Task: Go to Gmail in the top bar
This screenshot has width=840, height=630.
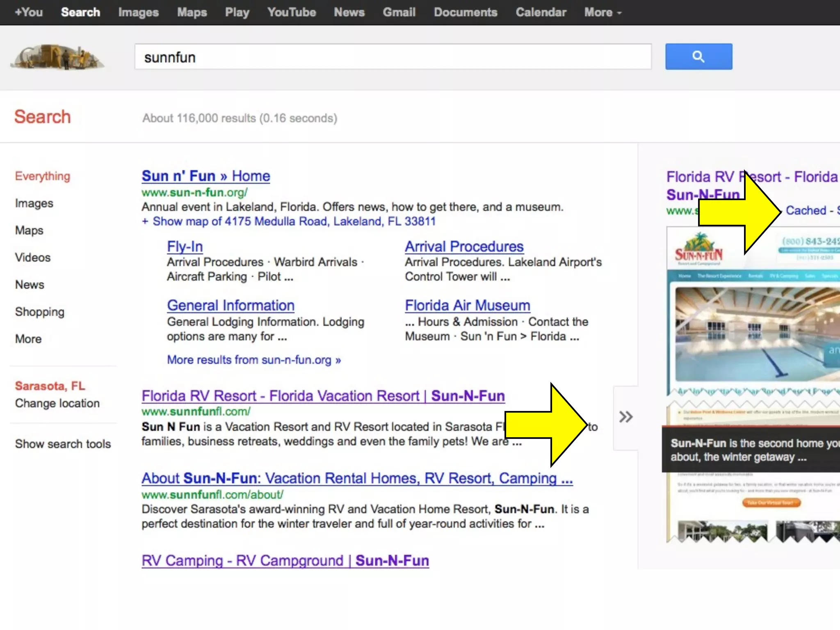Action: 399,12
